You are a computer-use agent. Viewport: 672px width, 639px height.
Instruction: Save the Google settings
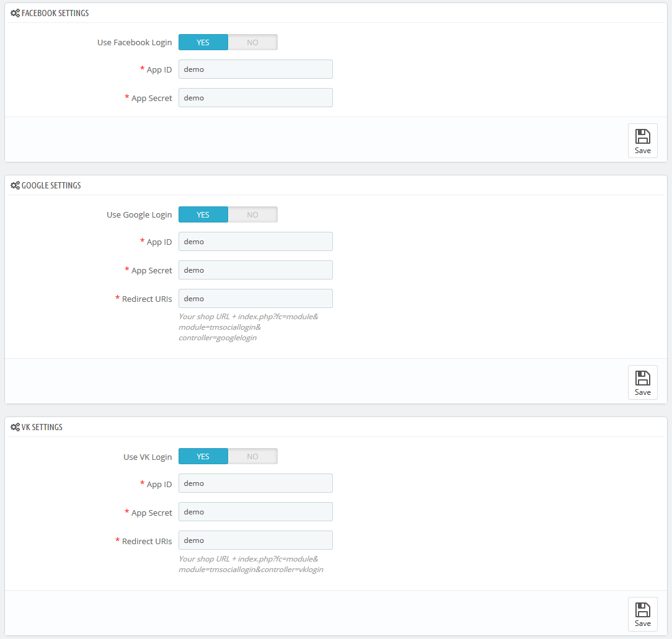point(642,382)
